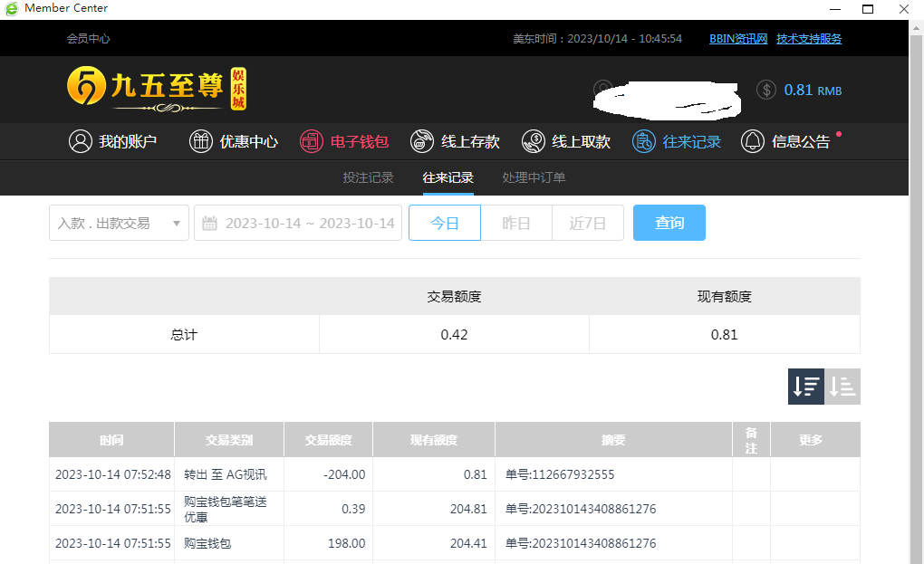Open 电子钱包 menu

tap(344, 141)
